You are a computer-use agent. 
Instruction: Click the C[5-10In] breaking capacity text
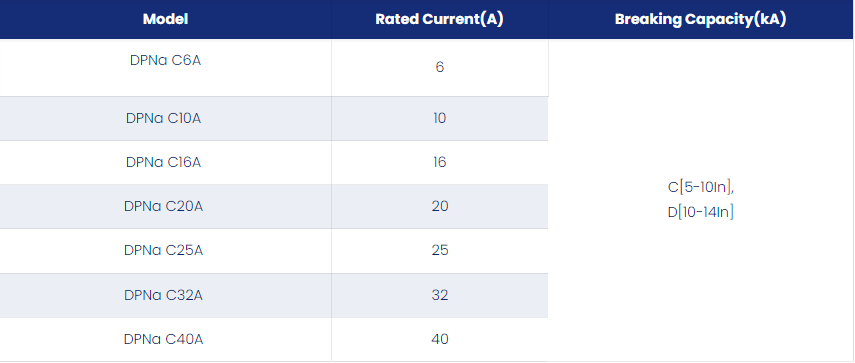tap(701, 187)
